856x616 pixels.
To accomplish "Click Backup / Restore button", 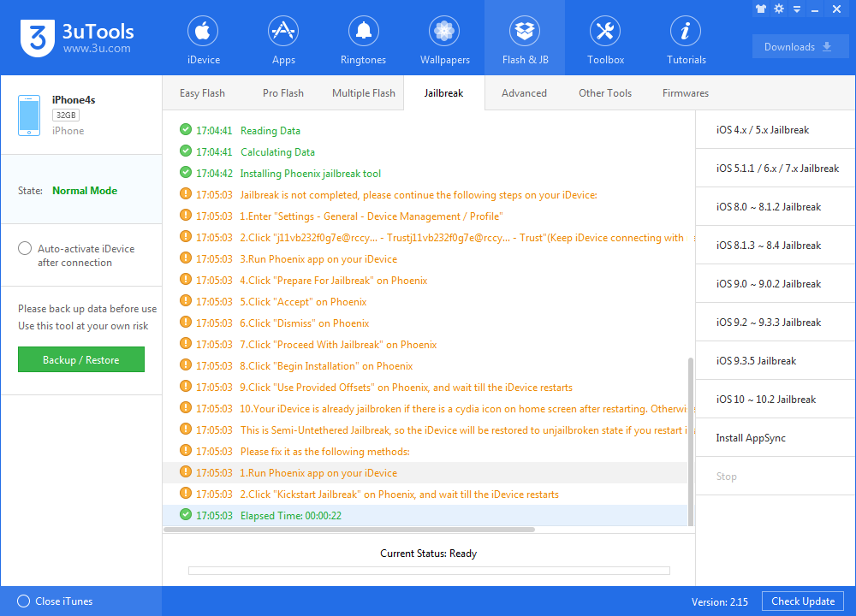I will 81,359.
